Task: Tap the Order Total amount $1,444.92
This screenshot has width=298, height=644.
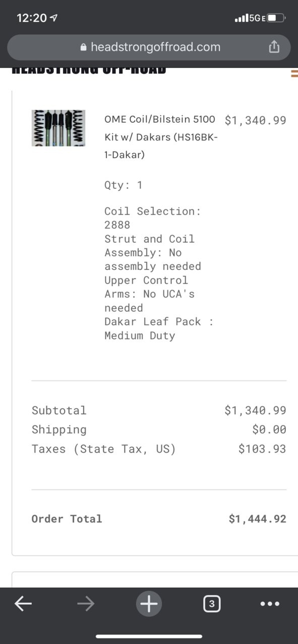Action: (x=257, y=519)
